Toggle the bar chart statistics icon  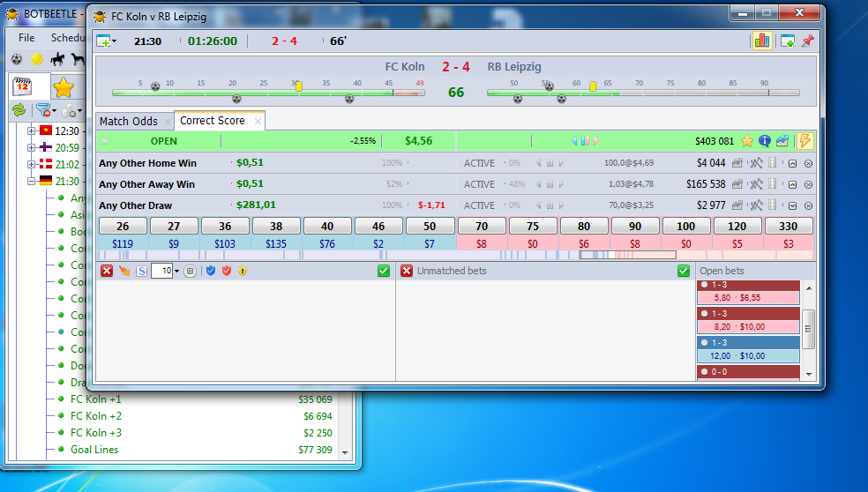coord(762,41)
